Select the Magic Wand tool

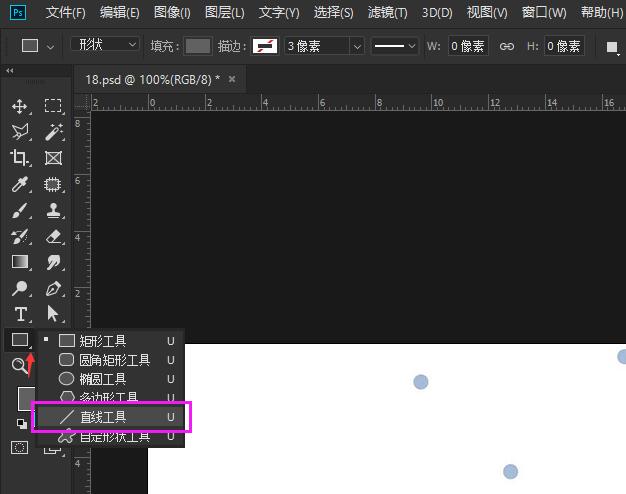(x=53, y=132)
